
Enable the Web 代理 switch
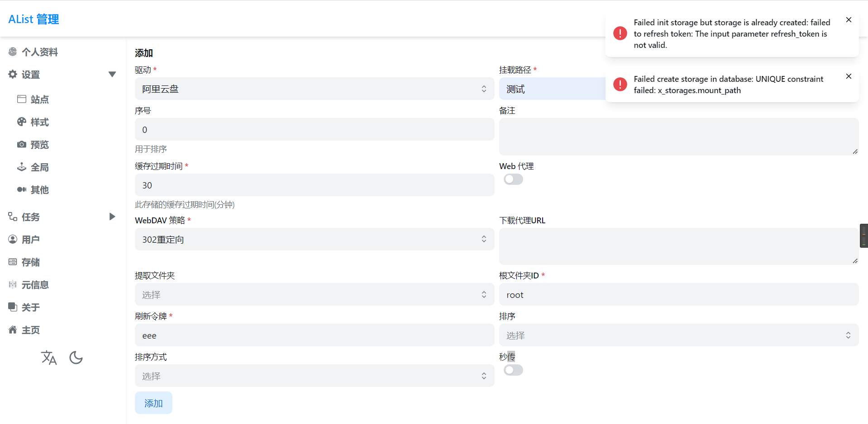point(513,179)
